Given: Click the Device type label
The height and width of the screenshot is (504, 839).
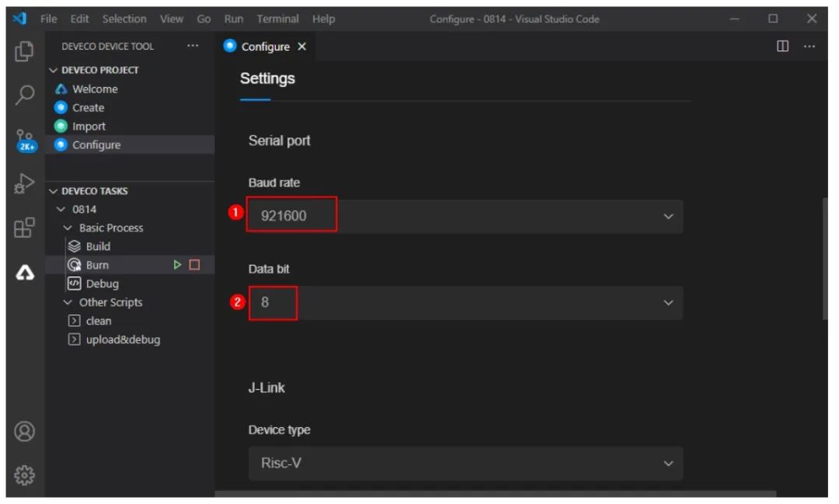Looking at the screenshot, I should tap(280, 430).
